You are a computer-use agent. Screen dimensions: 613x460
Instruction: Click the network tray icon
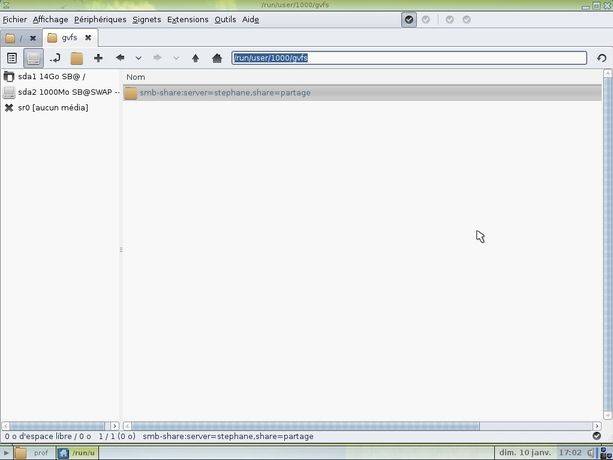(606, 453)
